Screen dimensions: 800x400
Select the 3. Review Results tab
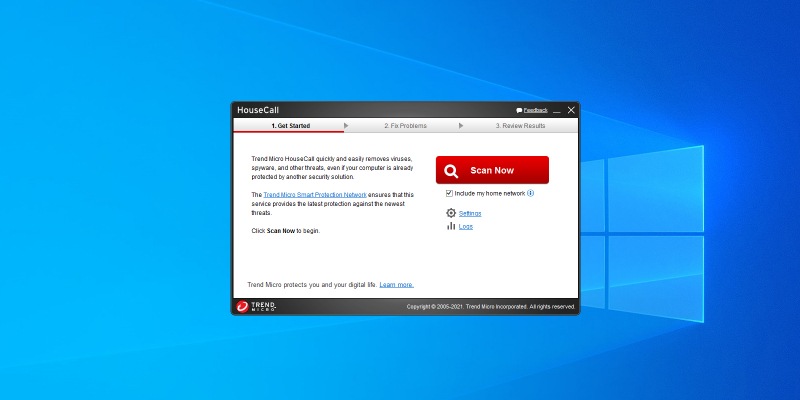point(520,126)
